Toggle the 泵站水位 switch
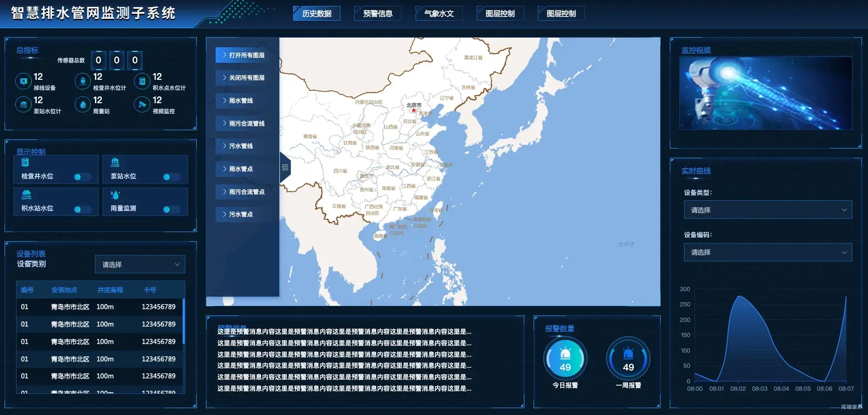 [x=172, y=177]
